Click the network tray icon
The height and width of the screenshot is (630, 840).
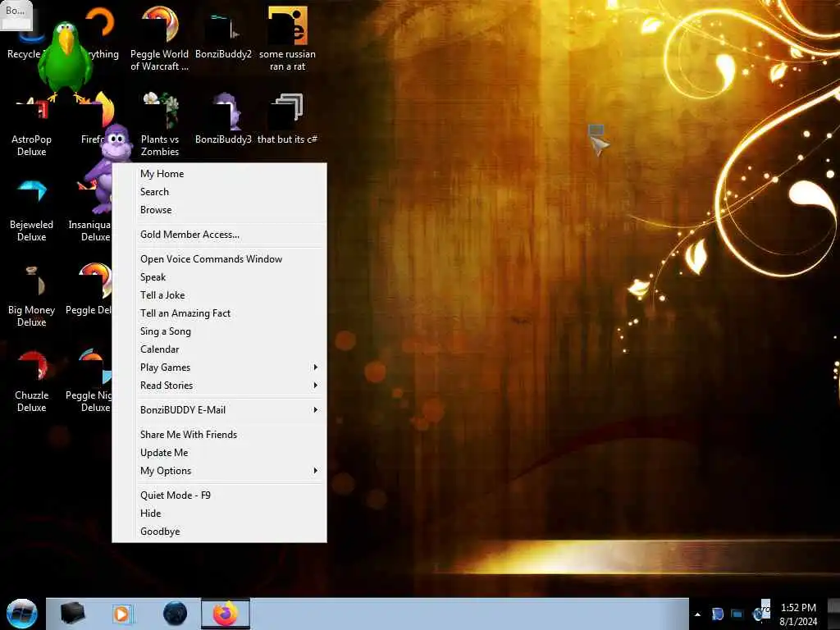click(x=737, y=614)
